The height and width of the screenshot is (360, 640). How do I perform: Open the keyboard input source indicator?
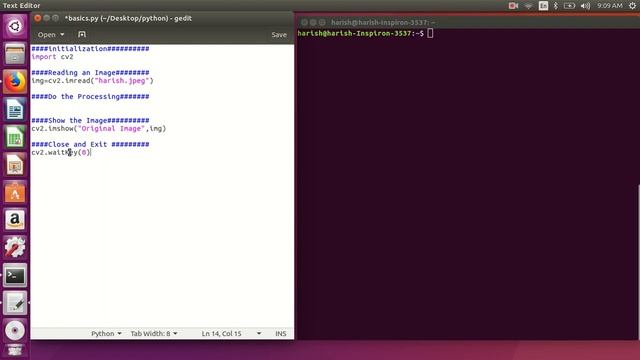pyautogui.click(x=543, y=6)
